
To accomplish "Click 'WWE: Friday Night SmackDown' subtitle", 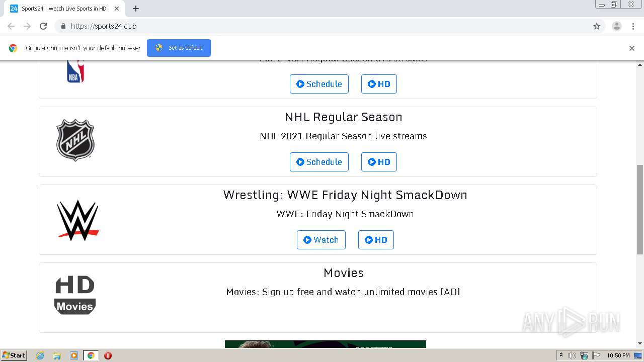I will tap(345, 214).
